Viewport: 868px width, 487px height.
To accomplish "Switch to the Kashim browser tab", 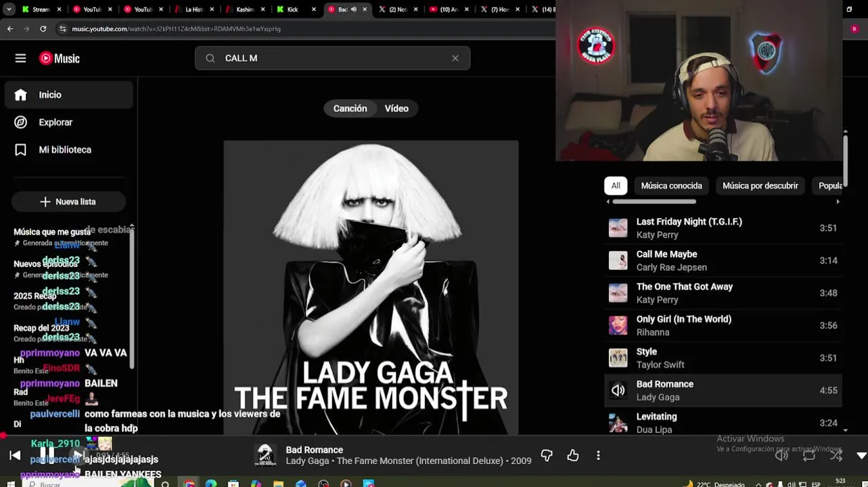I will [244, 9].
